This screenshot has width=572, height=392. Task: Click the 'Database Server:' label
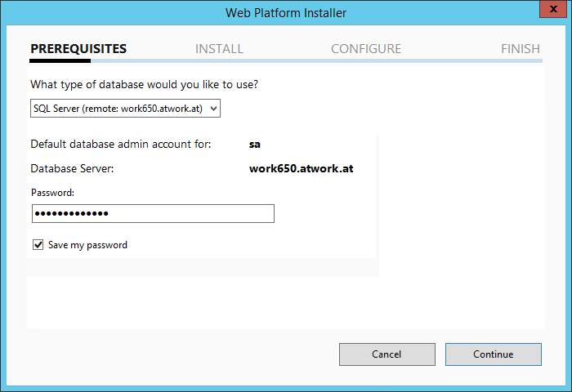coord(72,169)
